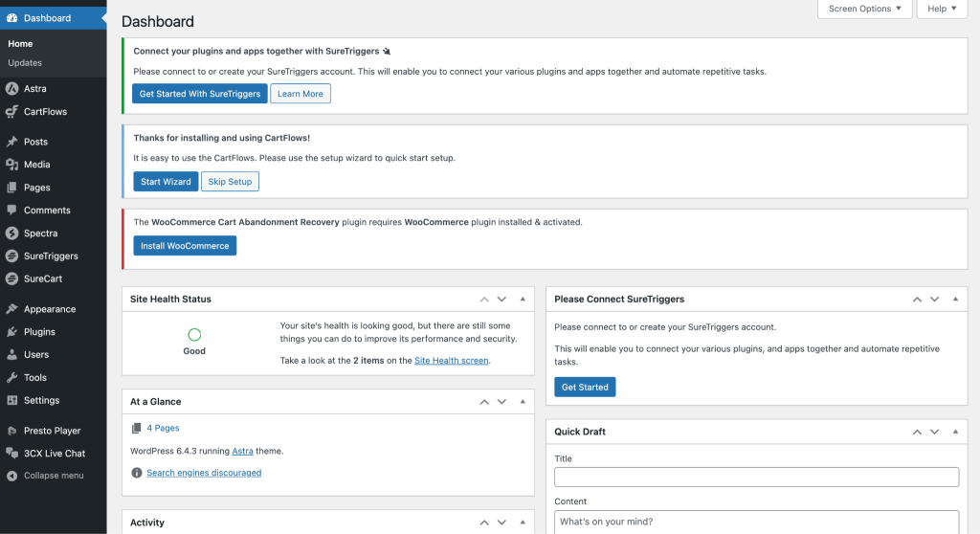This screenshot has height=534, width=980.
Task: Toggle the Quick Draft panel closed
Action: (x=955, y=432)
